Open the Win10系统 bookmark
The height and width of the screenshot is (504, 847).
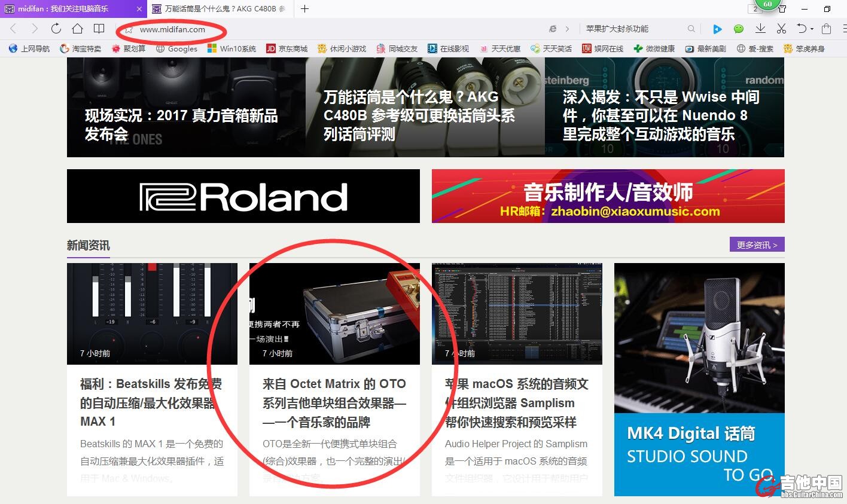(x=231, y=48)
